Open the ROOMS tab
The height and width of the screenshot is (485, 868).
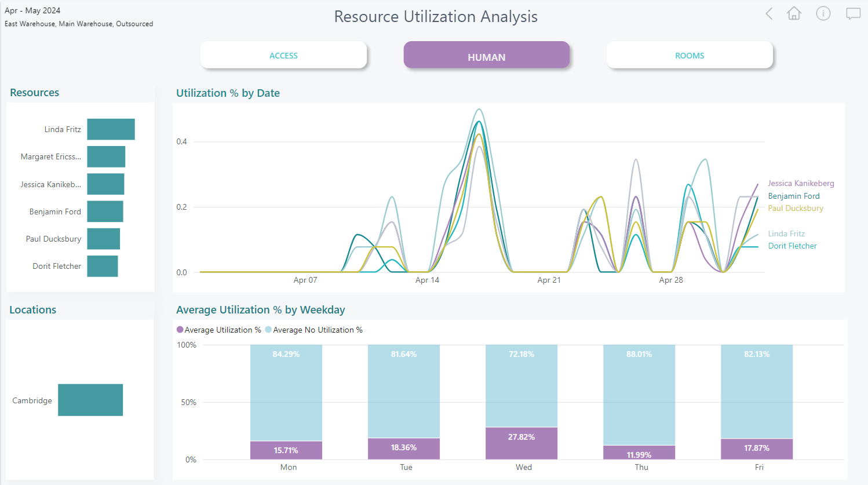(689, 56)
